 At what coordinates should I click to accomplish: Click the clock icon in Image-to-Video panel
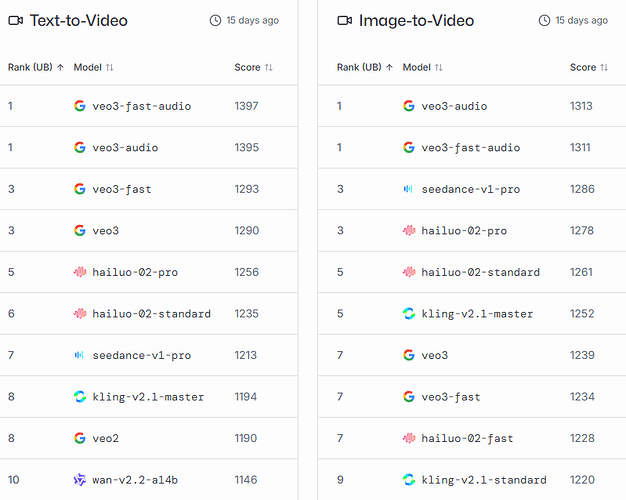[544, 20]
